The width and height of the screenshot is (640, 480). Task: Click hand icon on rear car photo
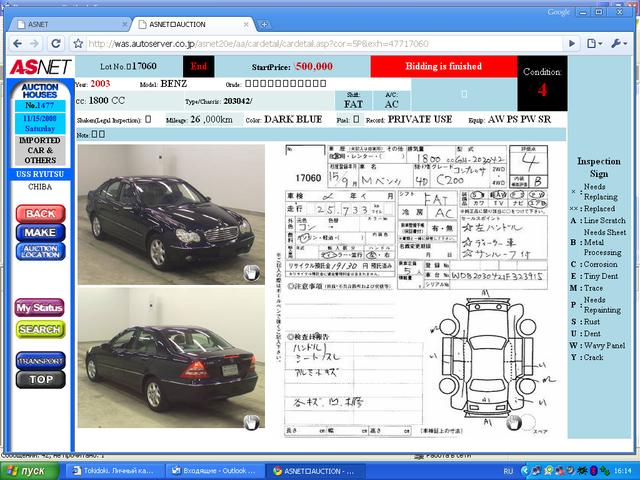tap(251, 422)
